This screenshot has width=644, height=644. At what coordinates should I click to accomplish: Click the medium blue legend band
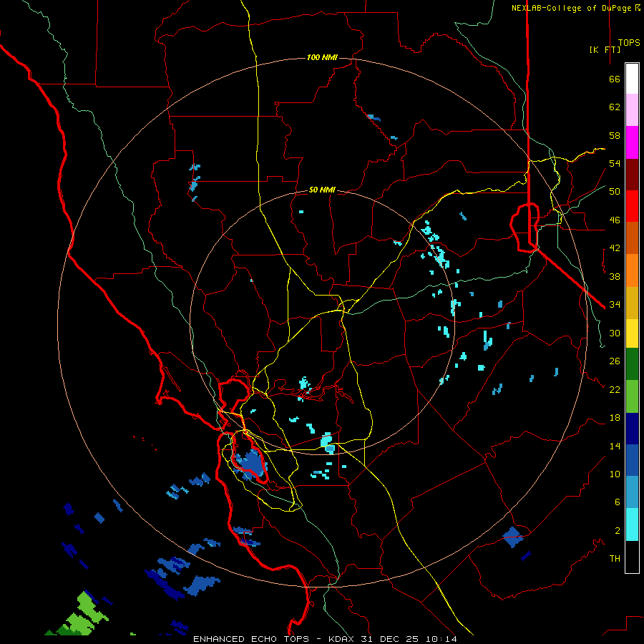(x=632, y=460)
